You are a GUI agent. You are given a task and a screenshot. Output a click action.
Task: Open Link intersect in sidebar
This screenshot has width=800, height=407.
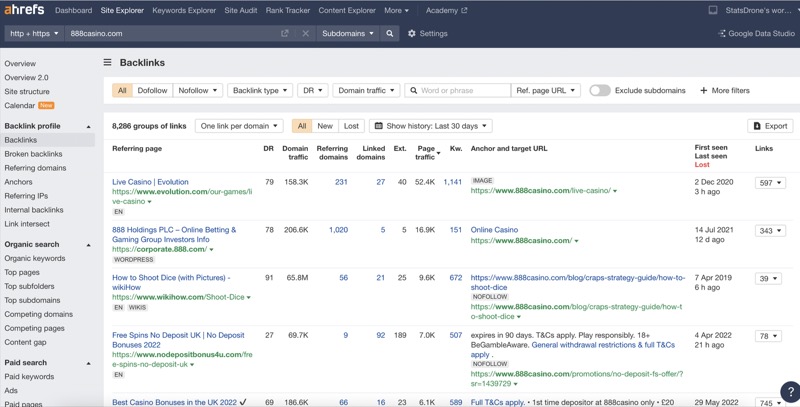point(27,224)
